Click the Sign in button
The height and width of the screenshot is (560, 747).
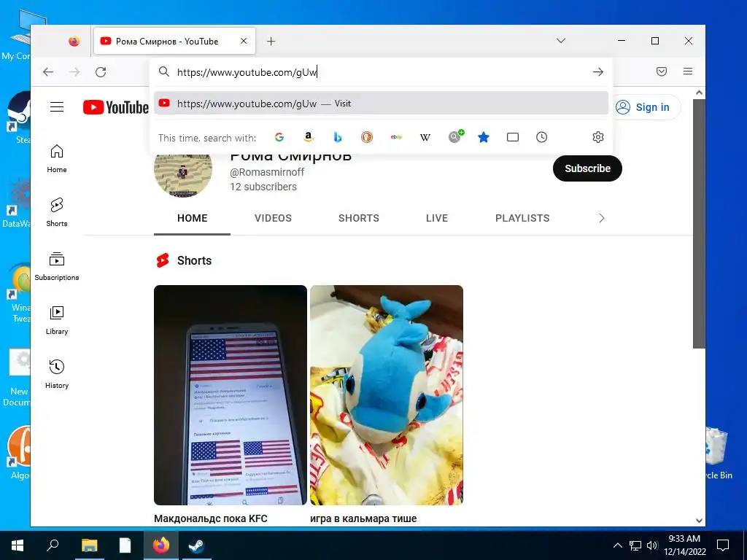tap(645, 107)
